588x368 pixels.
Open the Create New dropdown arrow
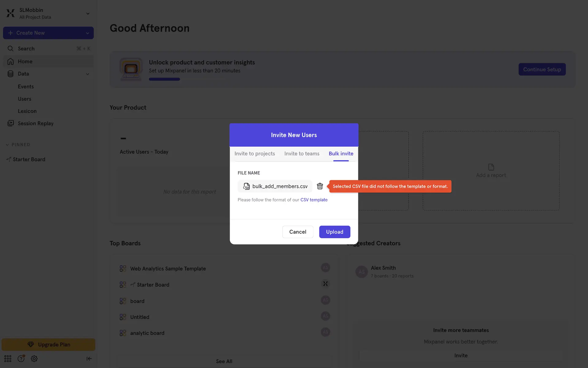pos(87,33)
